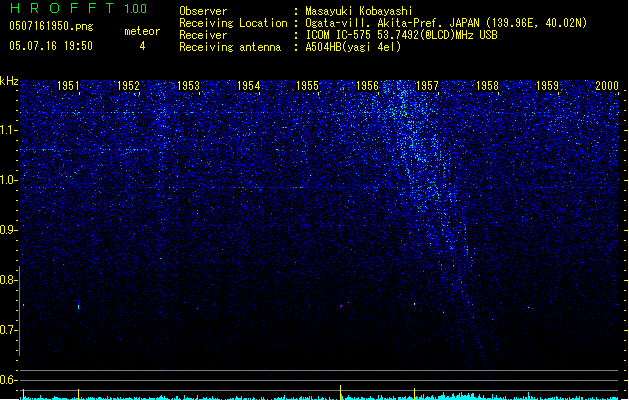Select file name 0507161950.png

click(51, 26)
